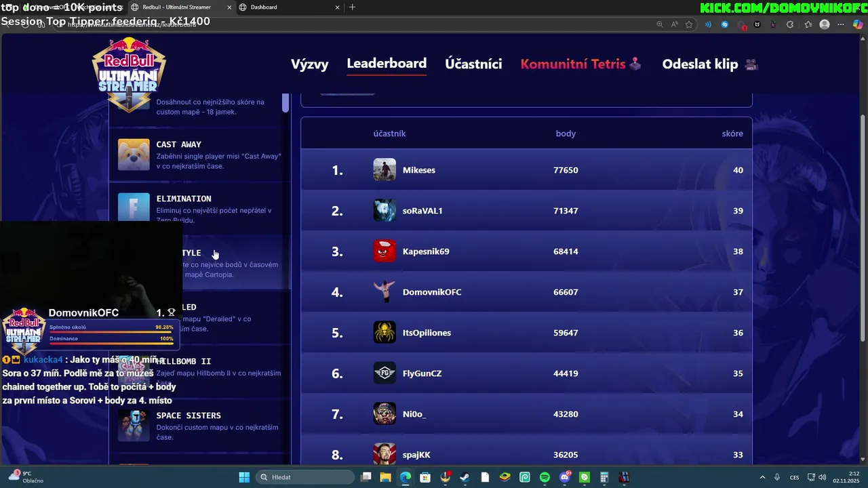Open Microsoft Edge from the taskbar

point(406,477)
